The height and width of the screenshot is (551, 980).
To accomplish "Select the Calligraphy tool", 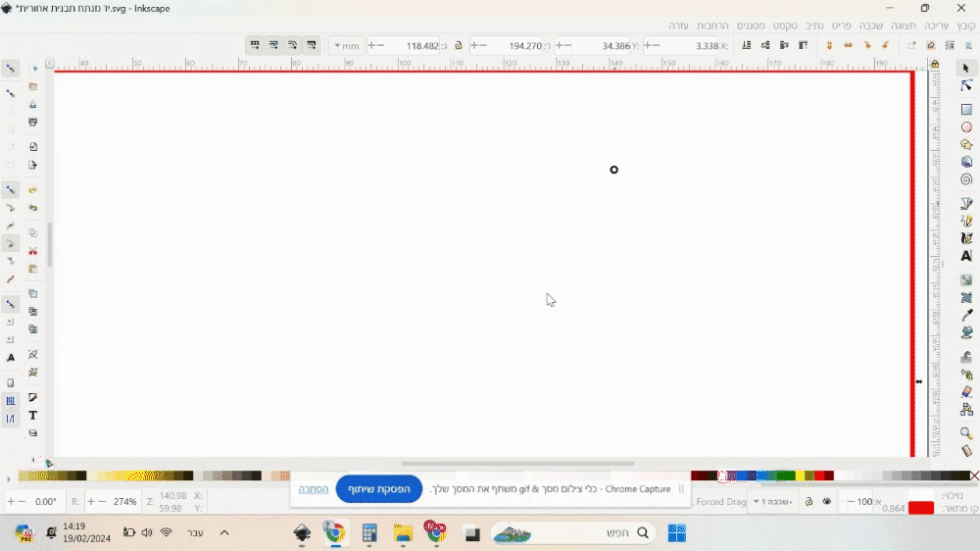I will [x=966, y=238].
